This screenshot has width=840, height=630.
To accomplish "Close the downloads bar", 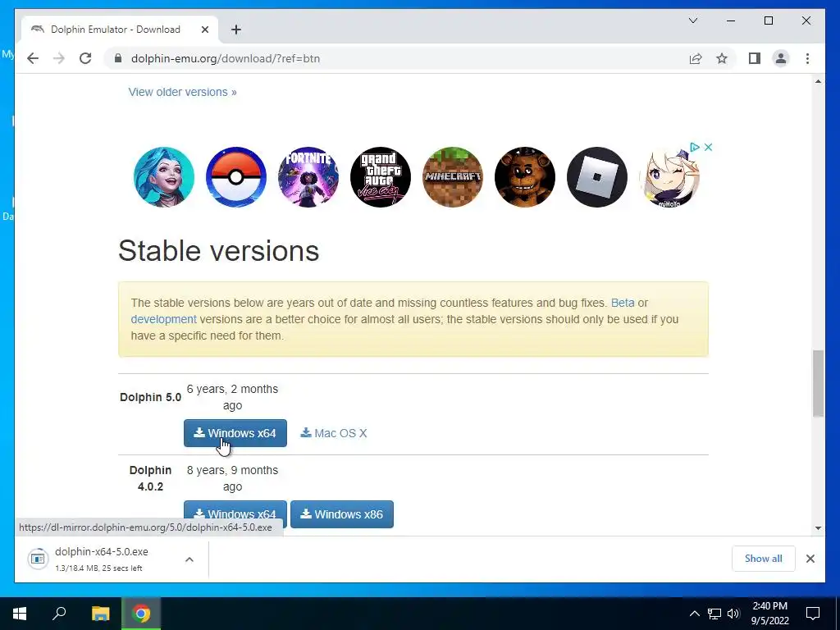I will point(810,559).
